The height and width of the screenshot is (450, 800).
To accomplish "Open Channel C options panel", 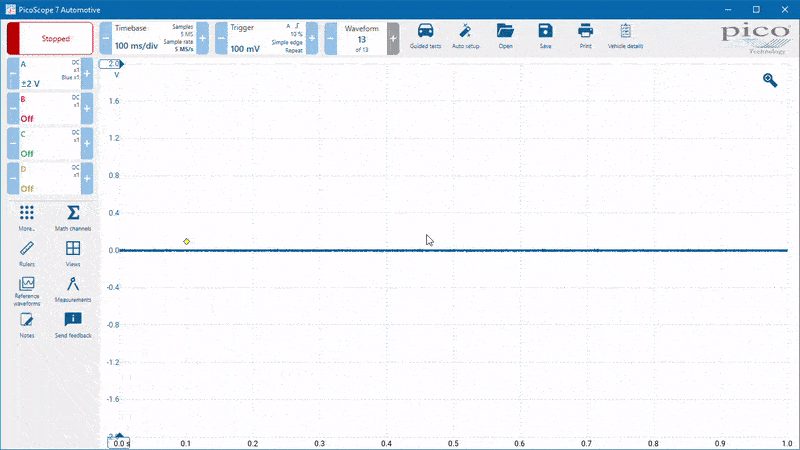I will tap(50, 143).
